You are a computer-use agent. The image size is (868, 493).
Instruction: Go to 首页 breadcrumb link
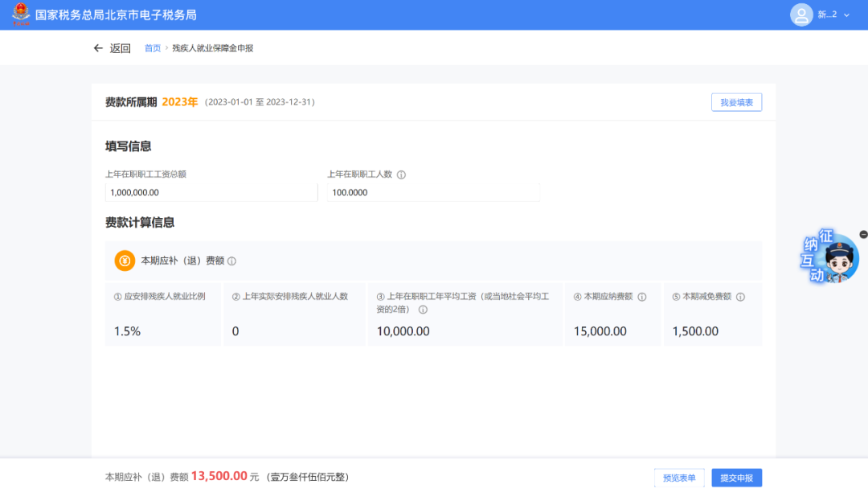(x=152, y=48)
